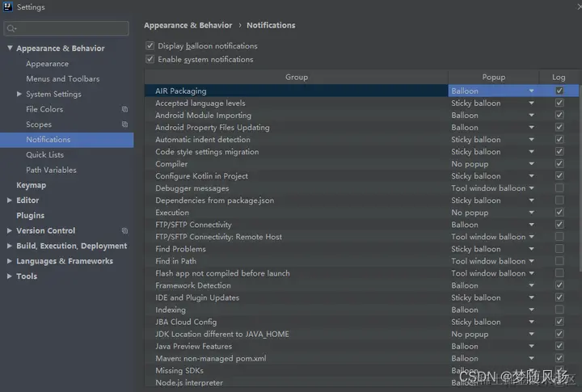Click the project-level icon beside File Colors
The height and width of the screenshot is (392, 582).
pyautogui.click(x=124, y=109)
